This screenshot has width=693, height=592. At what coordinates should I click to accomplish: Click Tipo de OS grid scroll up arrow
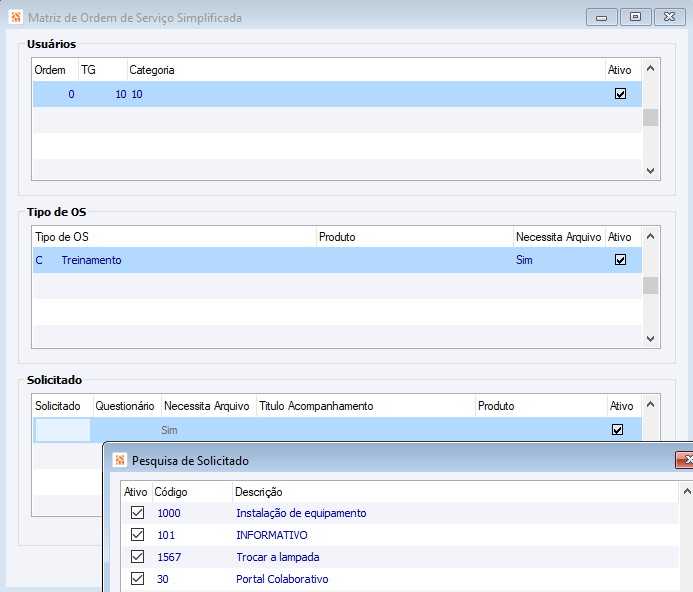tap(650, 237)
